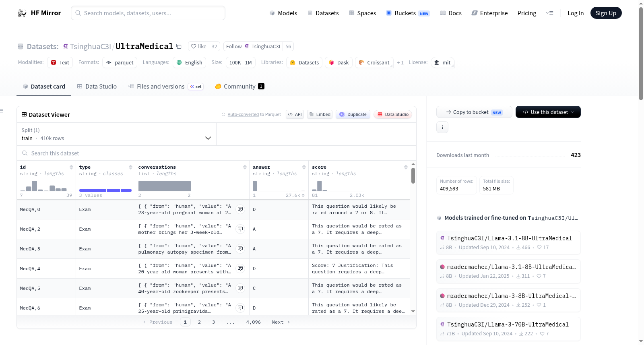Open chat view for MedQA,6 conversation

[240, 308]
